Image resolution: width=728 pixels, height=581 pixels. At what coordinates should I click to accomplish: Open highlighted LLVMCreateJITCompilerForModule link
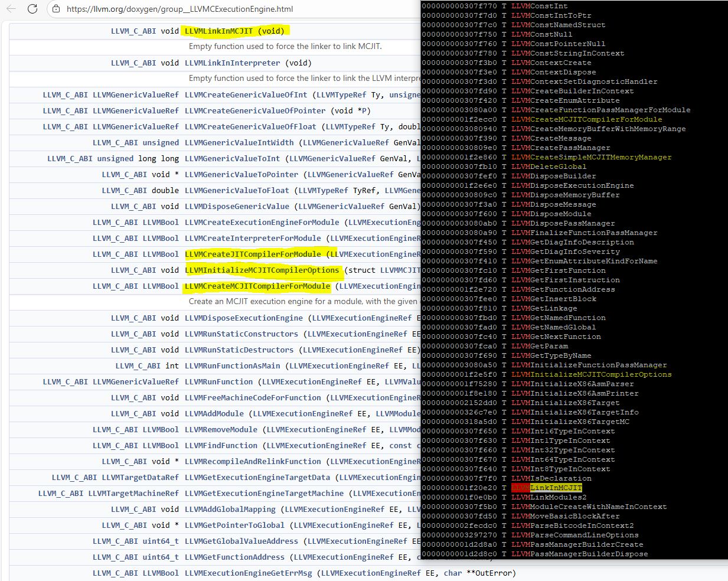point(253,254)
